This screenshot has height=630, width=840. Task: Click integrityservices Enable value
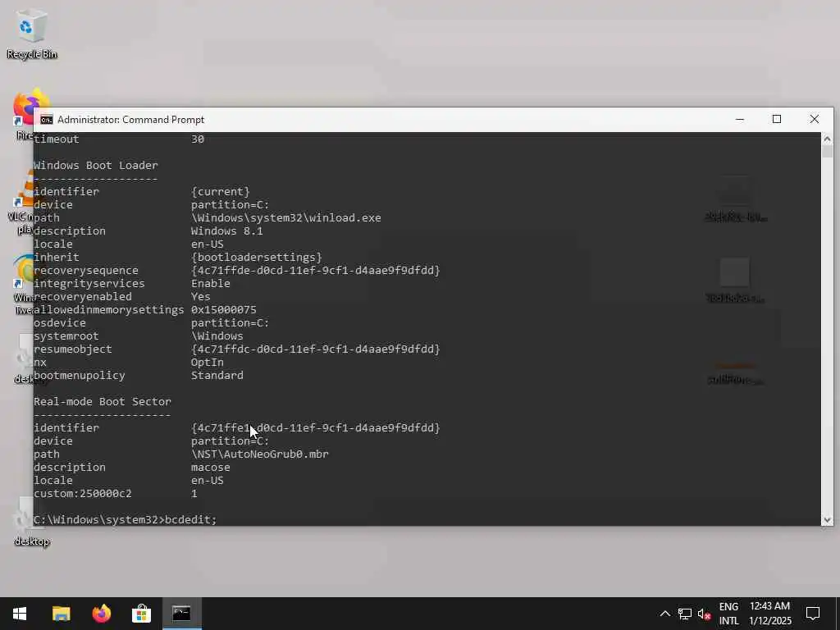211,283
